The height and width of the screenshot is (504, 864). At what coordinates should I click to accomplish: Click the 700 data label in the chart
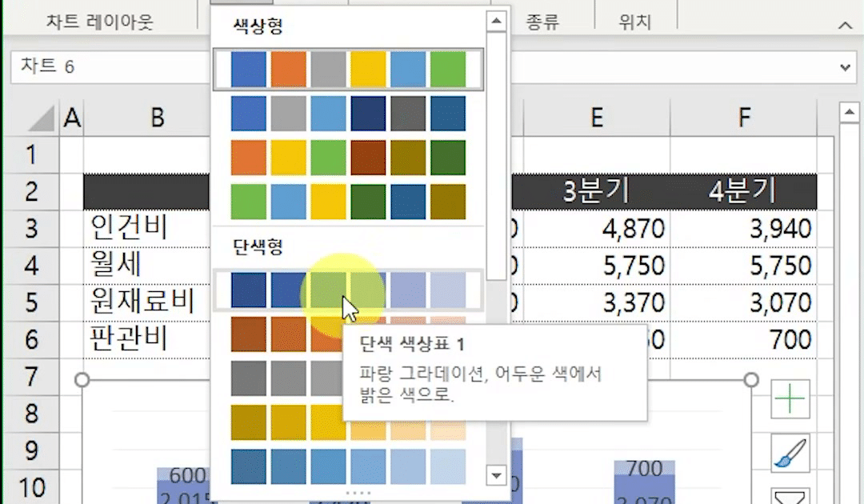pos(644,470)
